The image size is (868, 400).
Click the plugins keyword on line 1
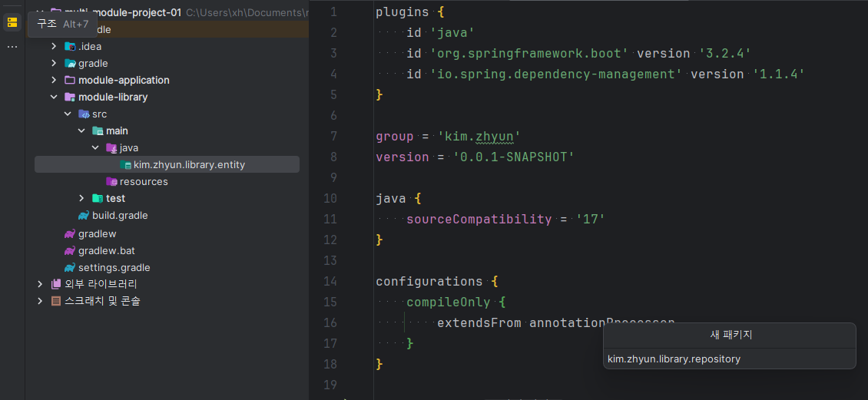point(403,12)
